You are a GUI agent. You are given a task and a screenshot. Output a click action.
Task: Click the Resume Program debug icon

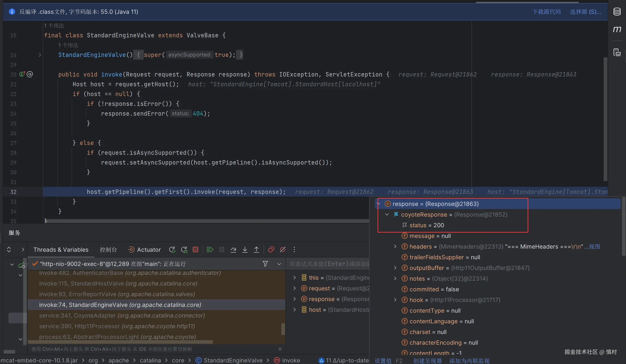[x=210, y=249]
